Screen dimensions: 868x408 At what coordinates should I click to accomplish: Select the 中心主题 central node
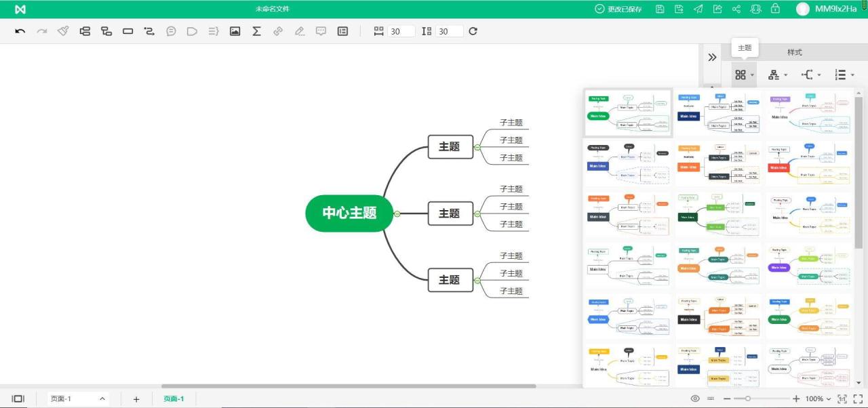[x=349, y=213]
